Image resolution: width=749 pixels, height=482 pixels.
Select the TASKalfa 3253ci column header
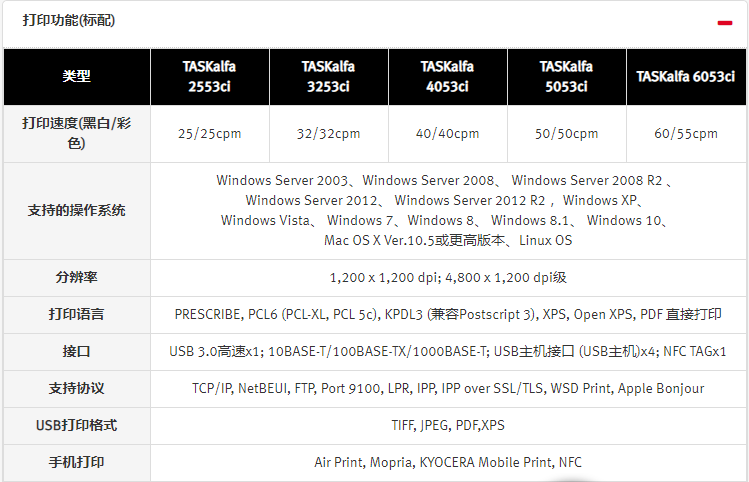click(x=328, y=76)
